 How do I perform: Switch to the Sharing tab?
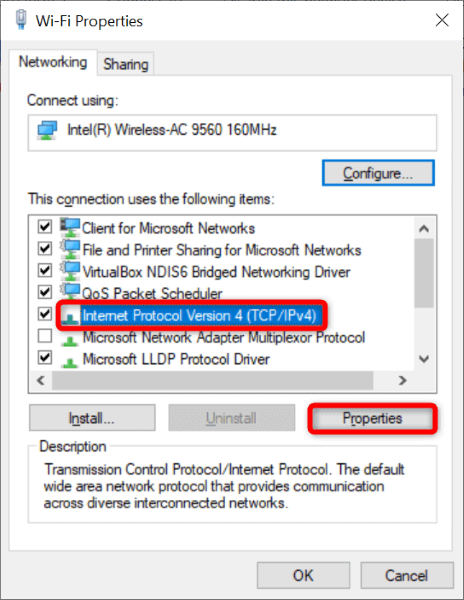tap(126, 64)
